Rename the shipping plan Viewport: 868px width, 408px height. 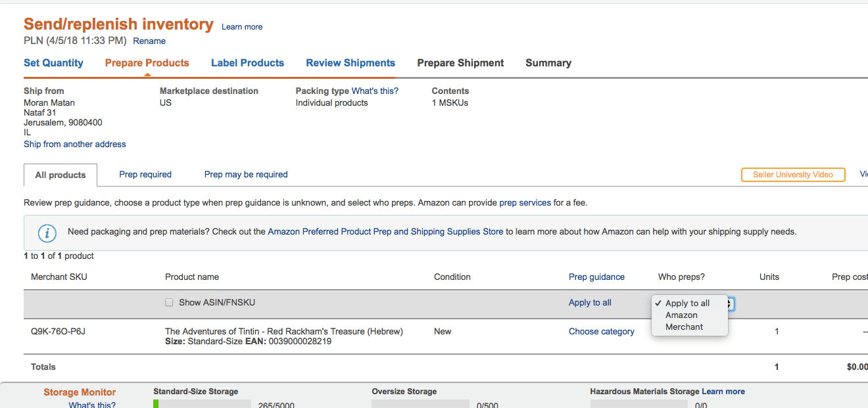[x=149, y=41]
